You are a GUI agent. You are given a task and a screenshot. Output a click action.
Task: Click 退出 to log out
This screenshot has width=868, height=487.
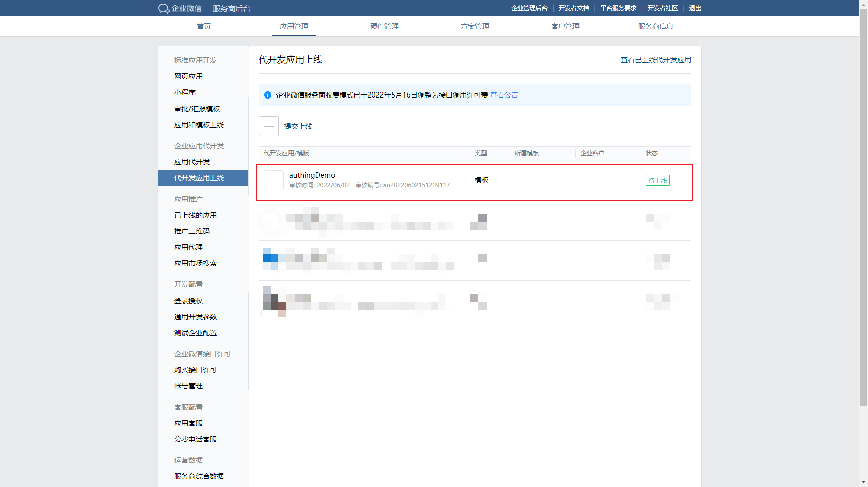coord(695,8)
